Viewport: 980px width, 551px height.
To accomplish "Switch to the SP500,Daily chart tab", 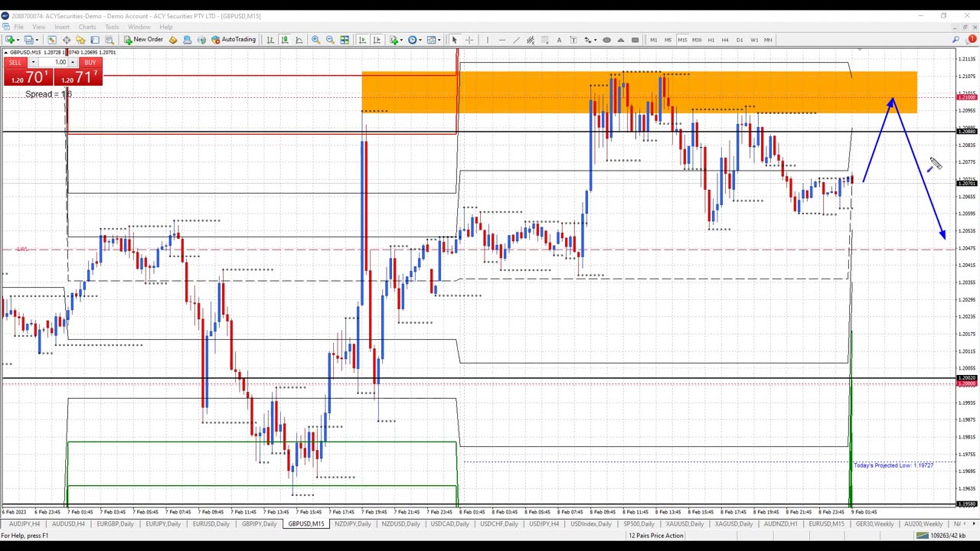I will (x=639, y=524).
